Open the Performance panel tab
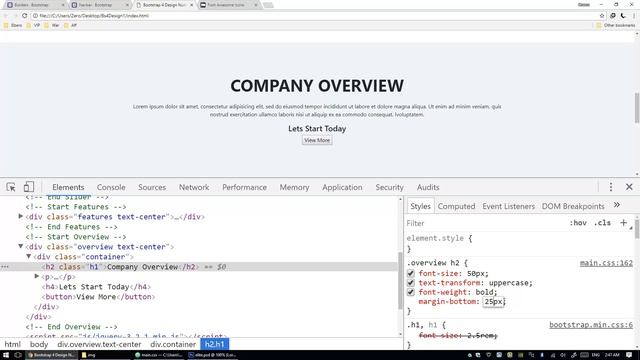Image resolution: width=640 pixels, height=360 pixels. 244,187
